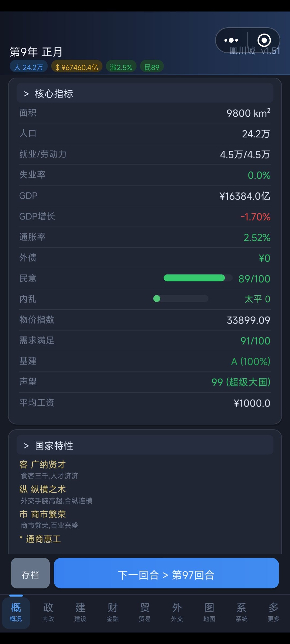
Task: Open the 财 金融 finance tab
Action: pyautogui.click(x=113, y=612)
